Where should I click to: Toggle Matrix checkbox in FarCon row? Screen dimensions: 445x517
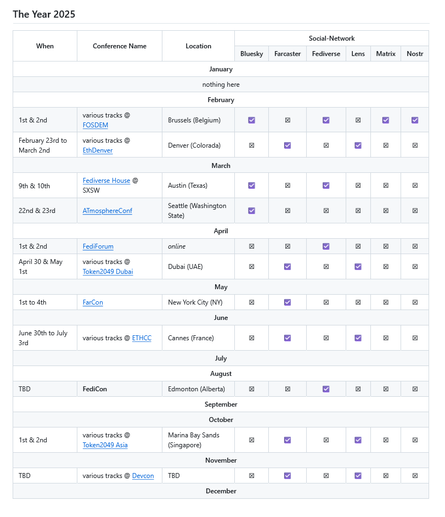[386, 302]
